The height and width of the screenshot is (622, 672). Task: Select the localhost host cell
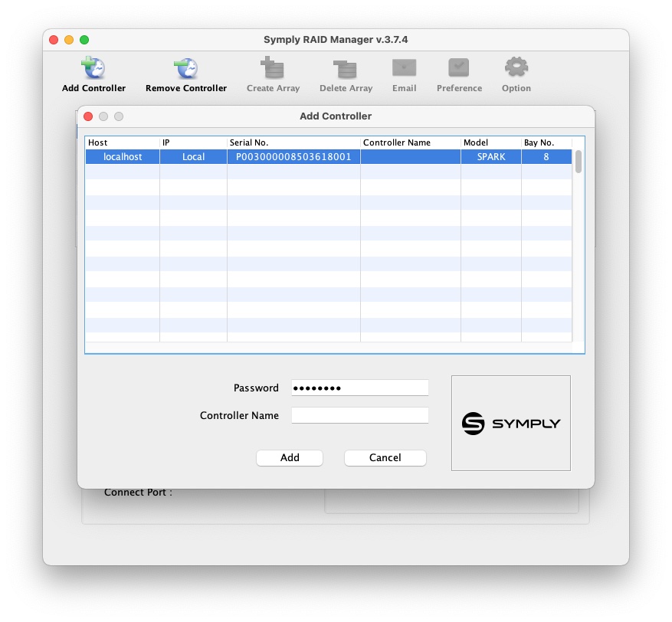click(x=123, y=157)
